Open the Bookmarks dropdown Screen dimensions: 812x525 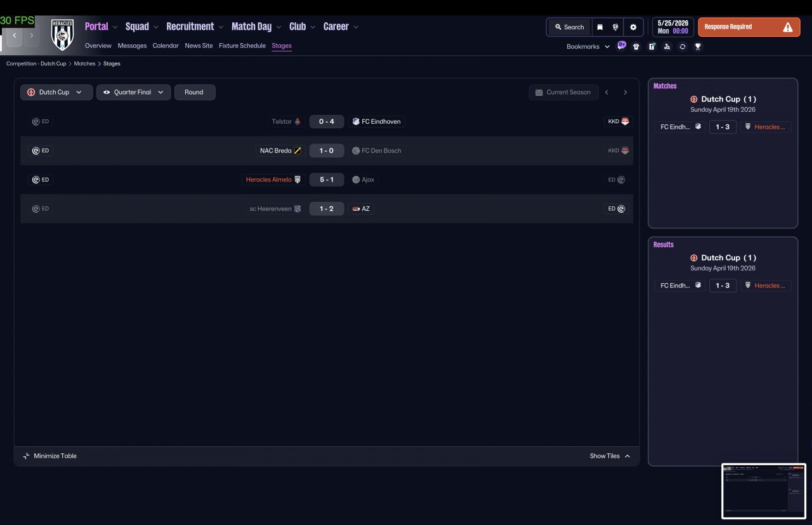click(588, 46)
